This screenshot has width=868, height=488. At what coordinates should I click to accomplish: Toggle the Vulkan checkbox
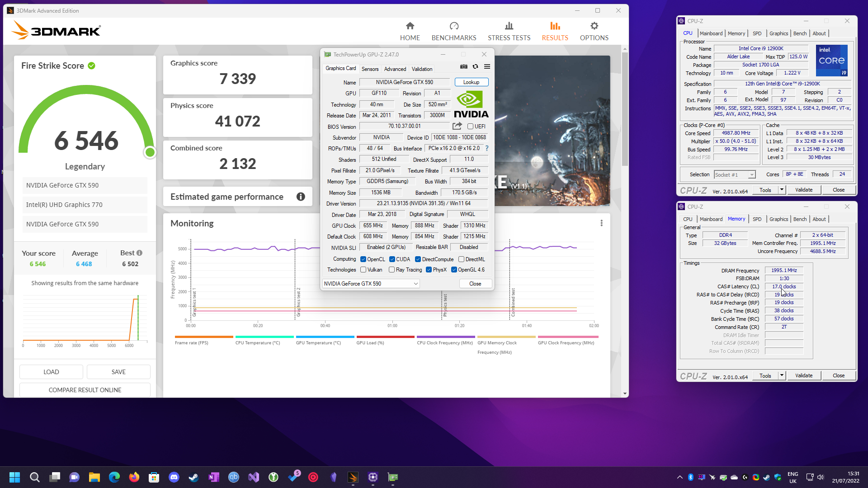pos(363,270)
